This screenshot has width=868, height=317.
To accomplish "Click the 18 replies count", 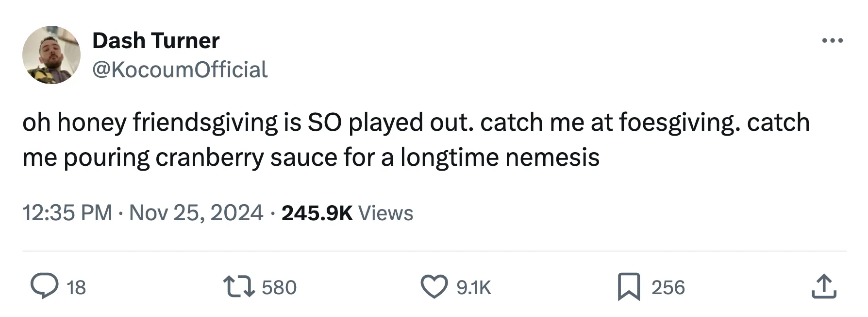I will tap(76, 287).
